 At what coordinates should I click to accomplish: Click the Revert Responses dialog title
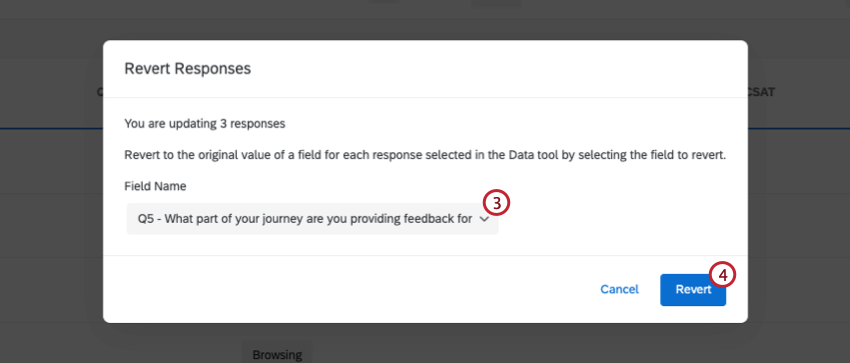[x=188, y=68]
